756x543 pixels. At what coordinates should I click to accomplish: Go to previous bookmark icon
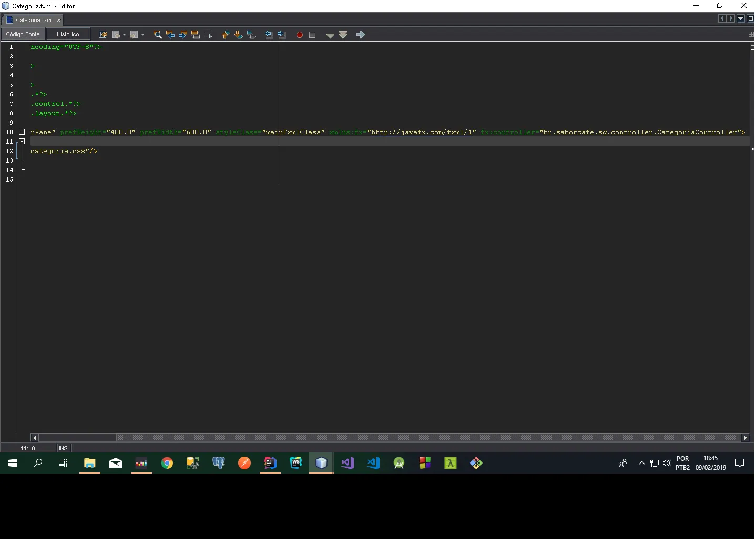pyautogui.click(x=226, y=35)
